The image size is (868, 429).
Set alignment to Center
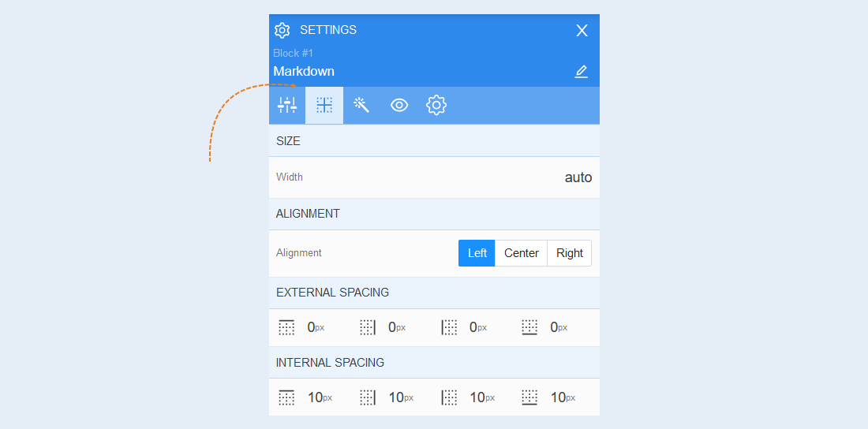521,253
